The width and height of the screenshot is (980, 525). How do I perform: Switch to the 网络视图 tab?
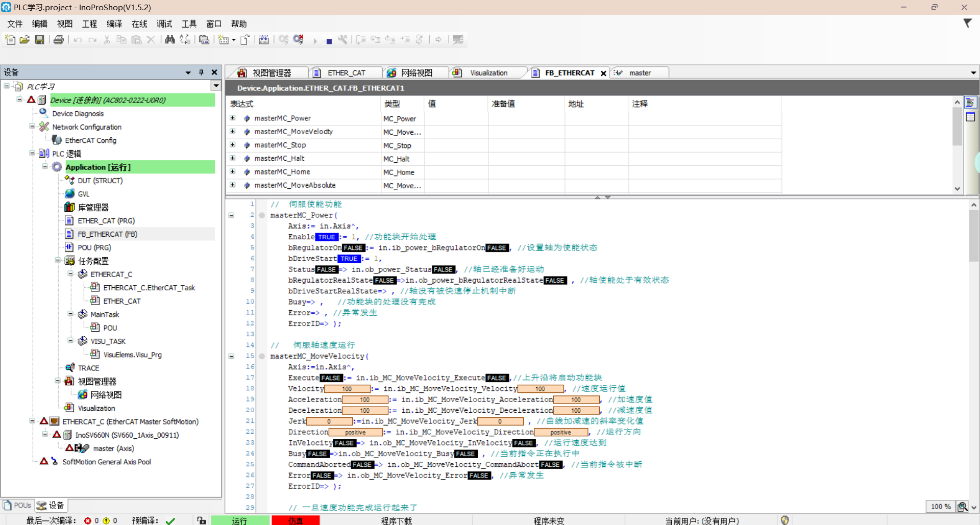[x=416, y=73]
